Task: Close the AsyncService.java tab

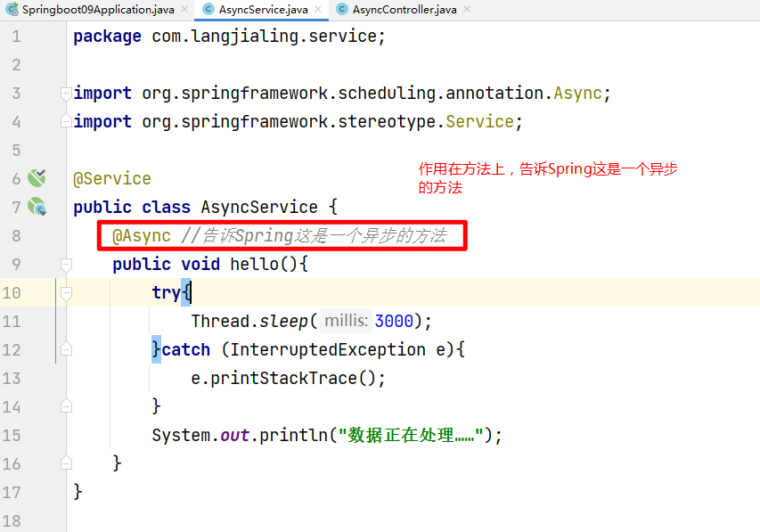Action: click(318, 9)
